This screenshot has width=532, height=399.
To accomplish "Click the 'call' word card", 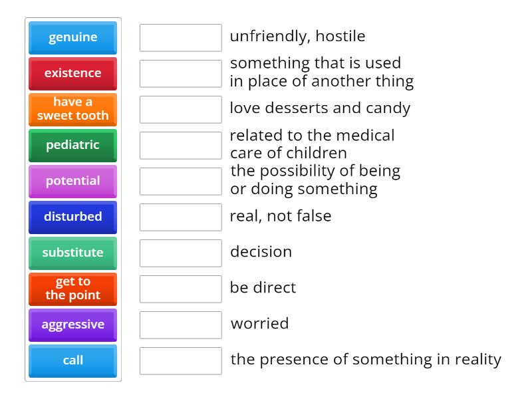I will click(x=72, y=360).
